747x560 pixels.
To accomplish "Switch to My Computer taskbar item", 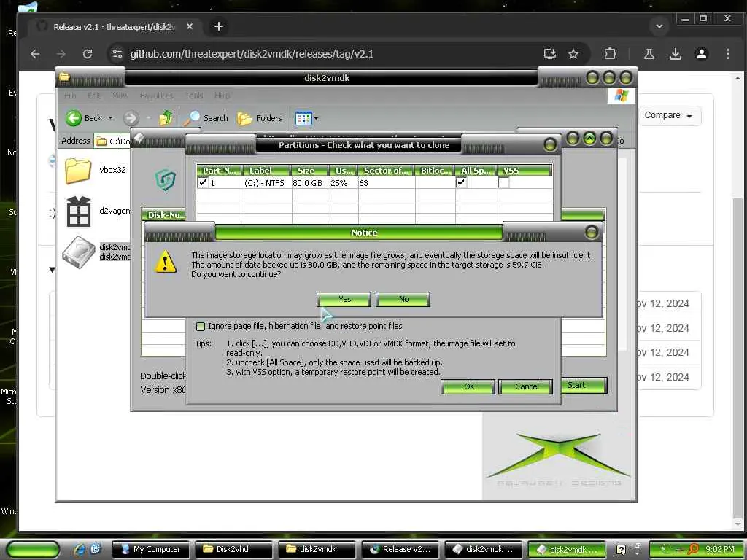I will (x=150, y=549).
